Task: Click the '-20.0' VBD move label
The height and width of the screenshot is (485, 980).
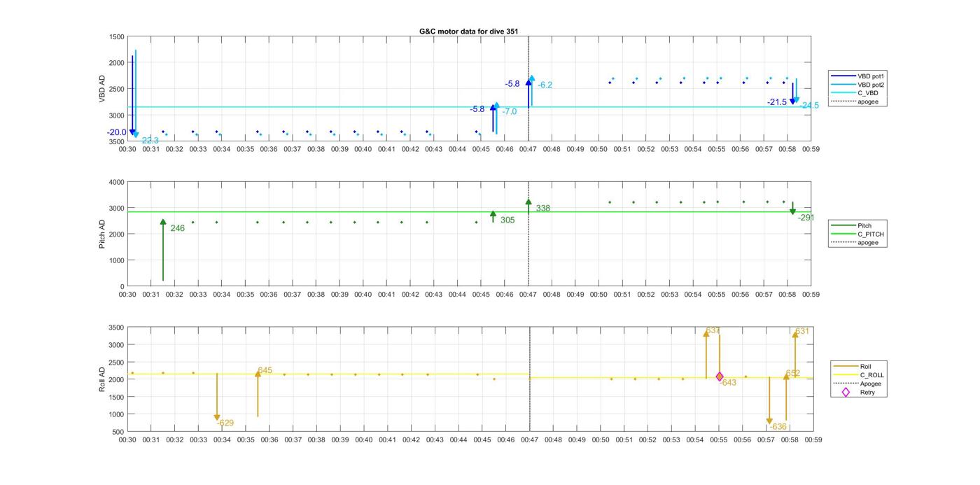Action: tap(117, 132)
